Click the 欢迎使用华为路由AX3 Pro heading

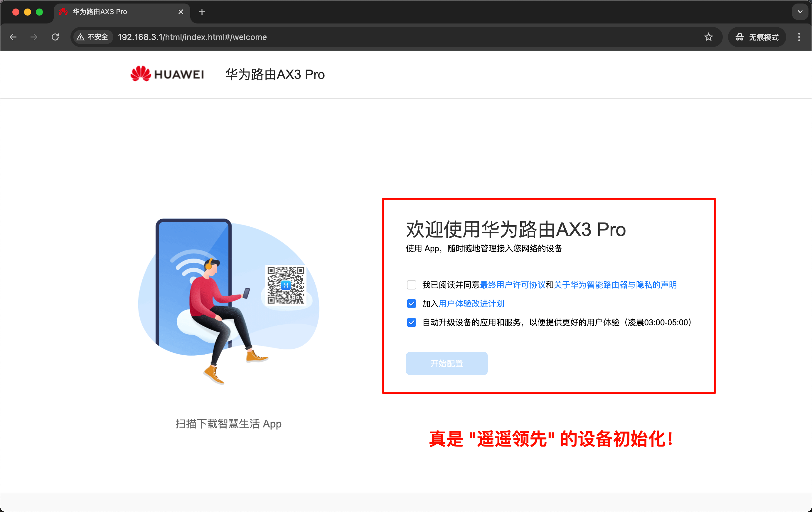515,230
